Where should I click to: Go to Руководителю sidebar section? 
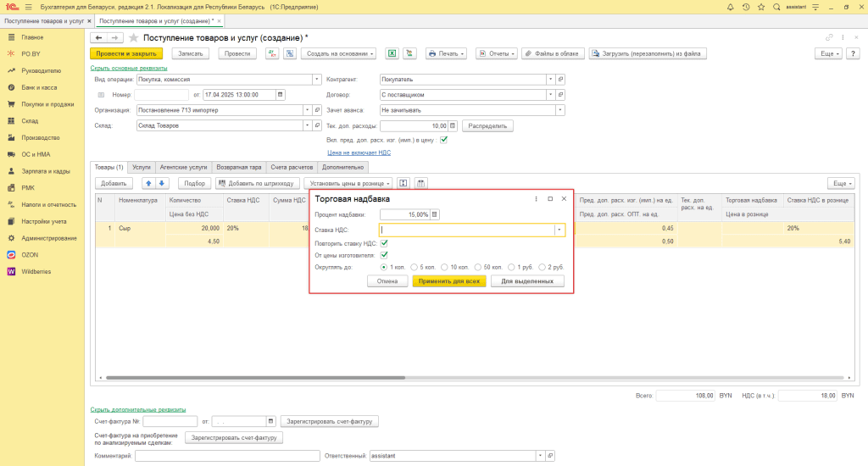[41, 71]
